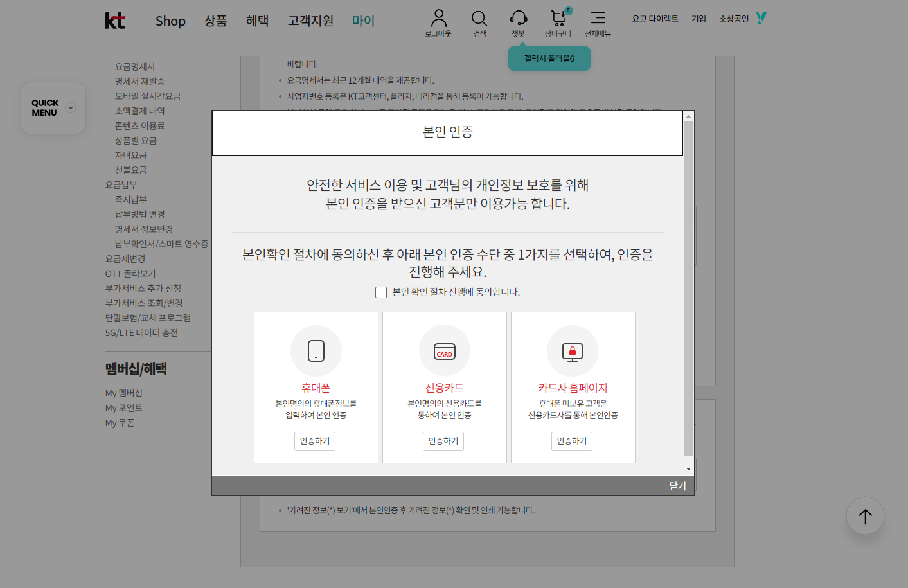Open 요금명세서 in the sidebar
Image resolution: width=908 pixels, height=588 pixels.
click(x=135, y=67)
